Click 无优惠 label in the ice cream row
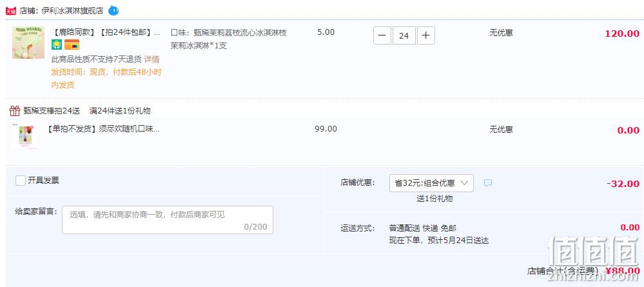 click(x=501, y=32)
